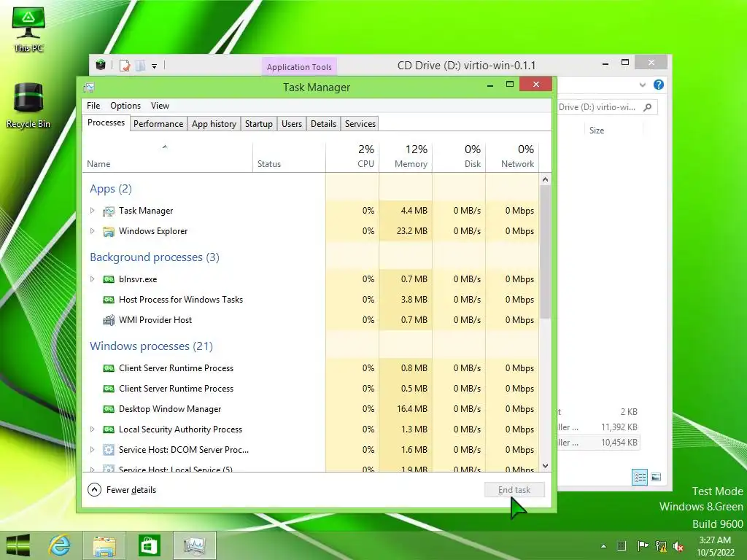This screenshot has width=747, height=560.
Task: Open the File menu in Task Manager
Action: (x=93, y=106)
